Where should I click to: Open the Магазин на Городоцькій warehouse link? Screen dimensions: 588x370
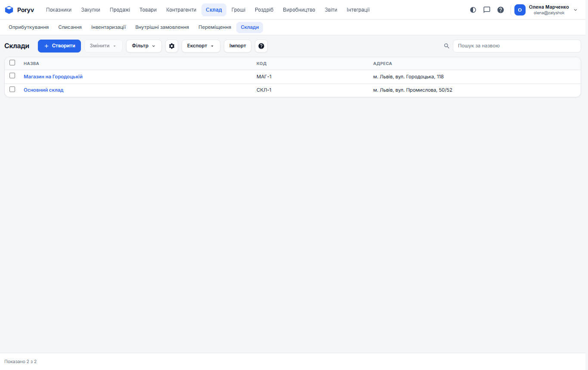tap(53, 77)
